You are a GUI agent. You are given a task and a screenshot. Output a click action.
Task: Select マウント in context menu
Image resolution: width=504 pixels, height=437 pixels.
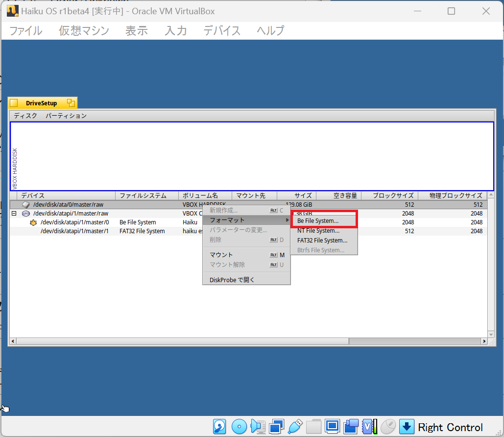[246, 255]
